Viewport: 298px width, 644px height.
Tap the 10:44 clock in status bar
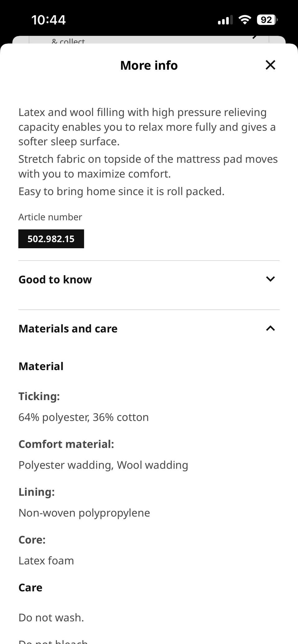click(48, 20)
